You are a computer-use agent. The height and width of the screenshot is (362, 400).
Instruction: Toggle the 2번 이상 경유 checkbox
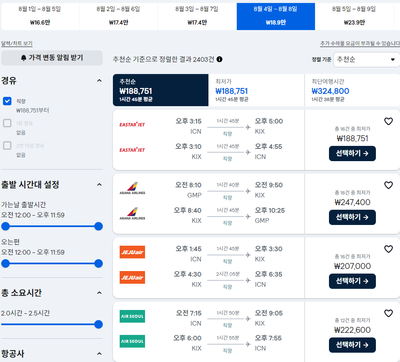(x=7, y=146)
